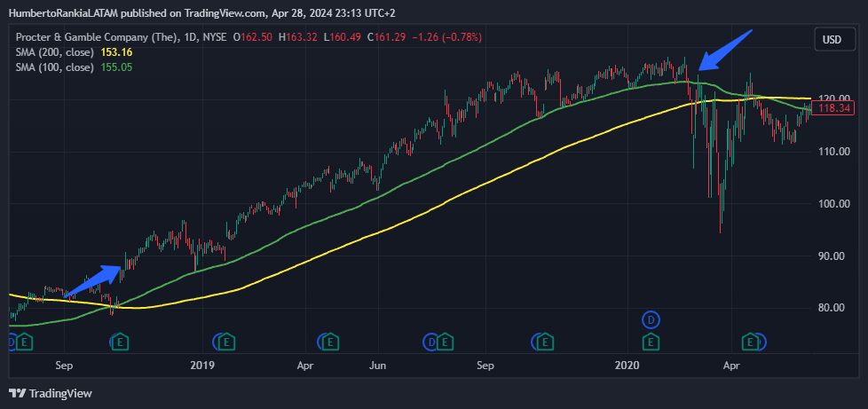Viewport: 868px width, 409px height.
Task: Open the earnings marker right of Apr 2020
Action: pos(754,341)
